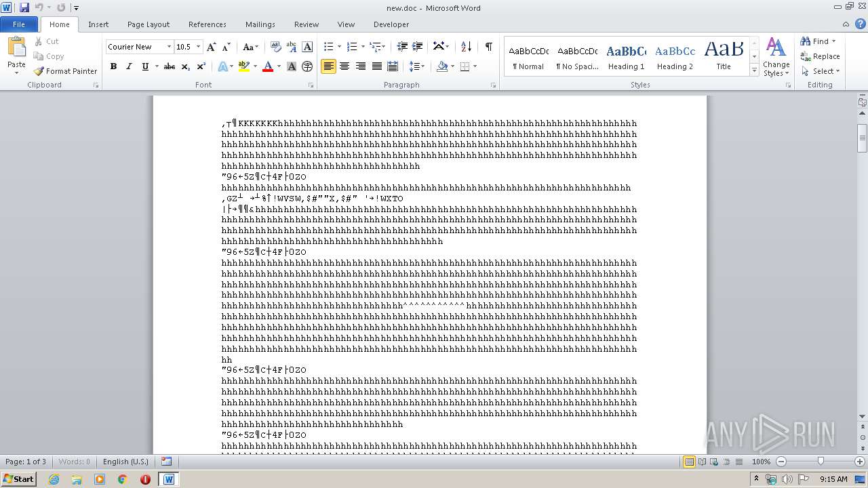Open the Font name combo box
Viewport: 868px width, 488px height.
(x=140, y=47)
